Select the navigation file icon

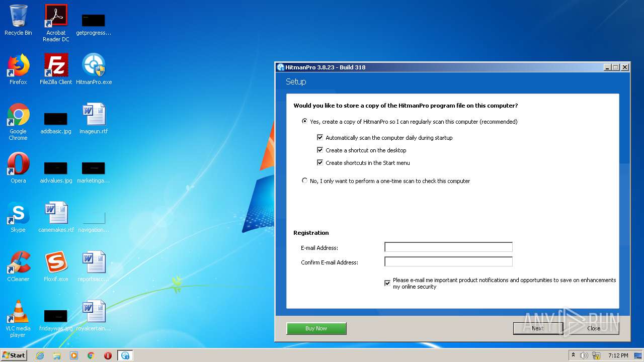coord(94,222)
